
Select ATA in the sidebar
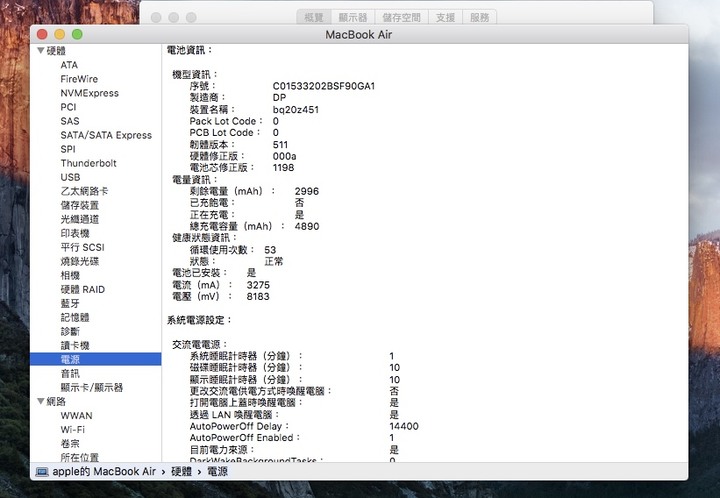69,65
